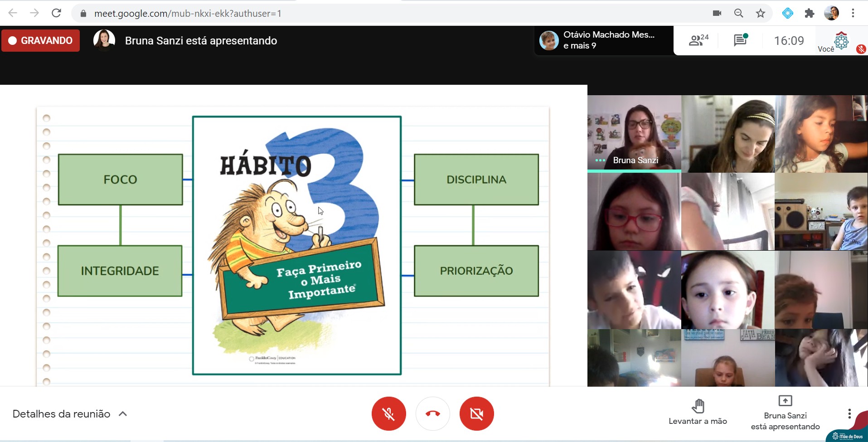
Task: Click Bruna Sanzi está apresentando button
Action: pyautogui.click(x=785, y=413)
